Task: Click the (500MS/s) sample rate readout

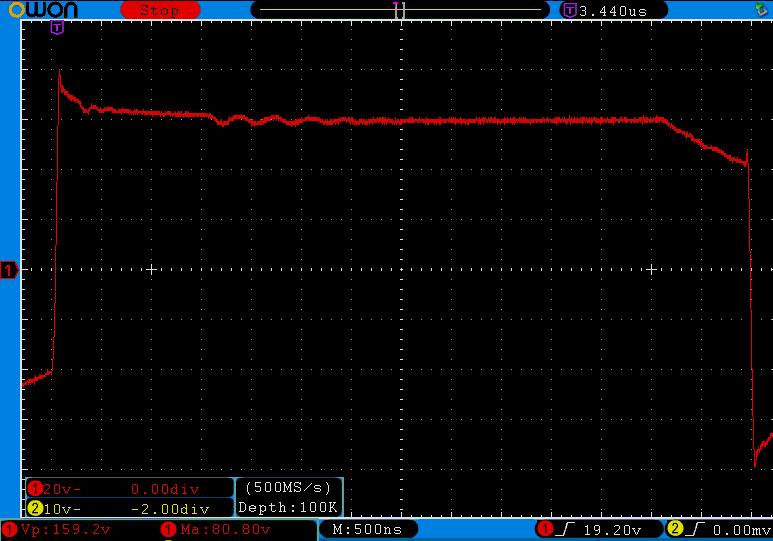Action: coord(288,488)
